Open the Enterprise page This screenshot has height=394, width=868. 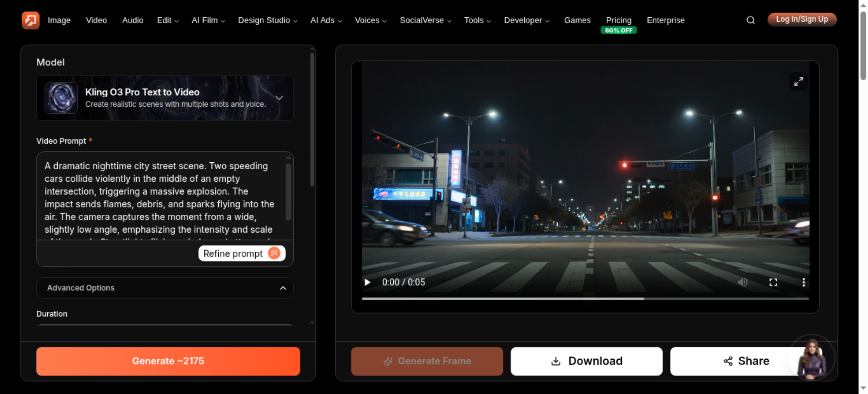tap(665, 20)
